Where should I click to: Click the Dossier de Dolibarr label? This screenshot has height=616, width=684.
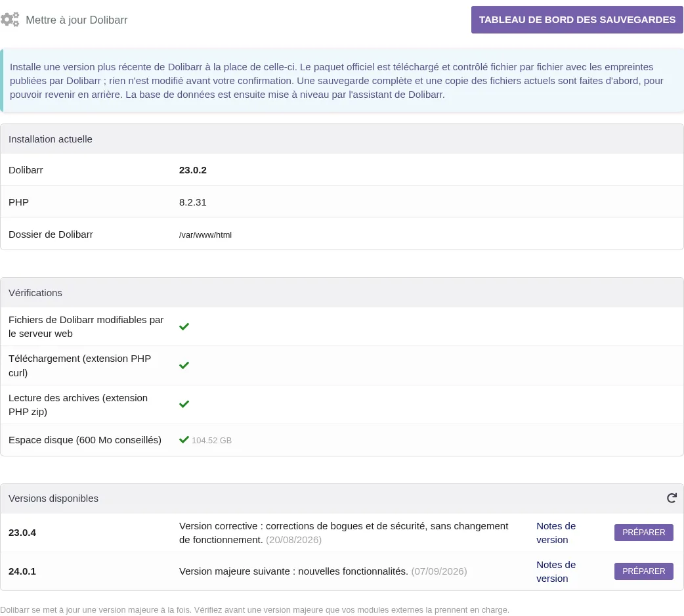(51, 234)
